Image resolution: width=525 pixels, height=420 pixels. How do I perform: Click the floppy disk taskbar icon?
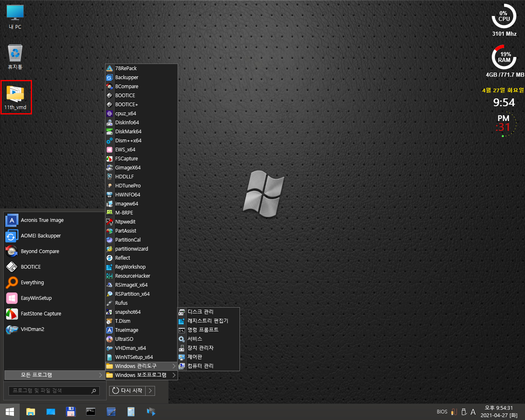click(71, 412)
